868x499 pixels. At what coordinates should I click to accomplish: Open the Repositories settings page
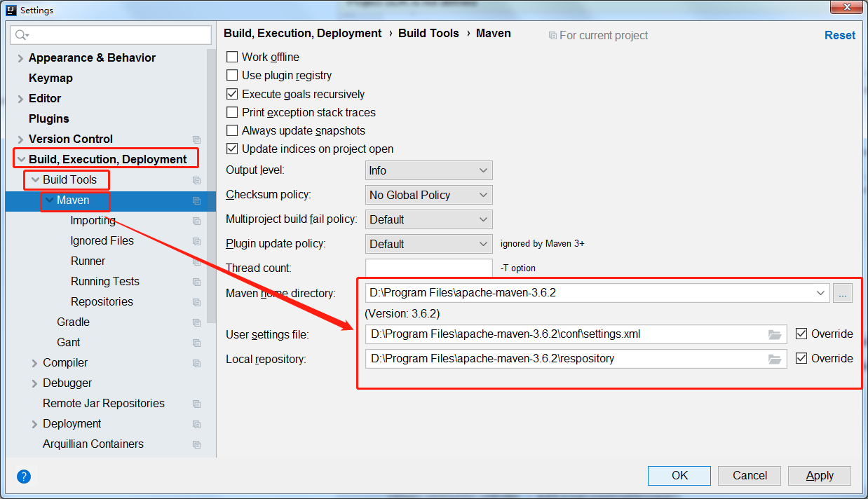click(102, 302)
